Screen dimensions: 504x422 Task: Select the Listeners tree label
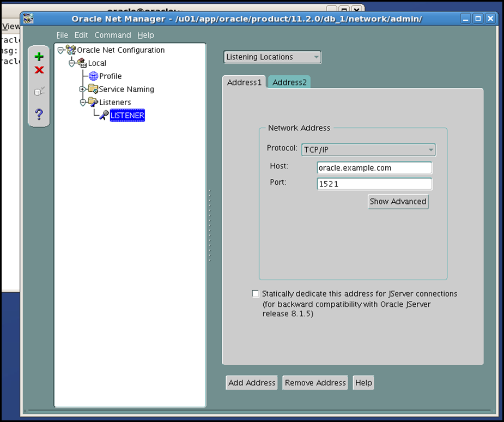point(115,103)
